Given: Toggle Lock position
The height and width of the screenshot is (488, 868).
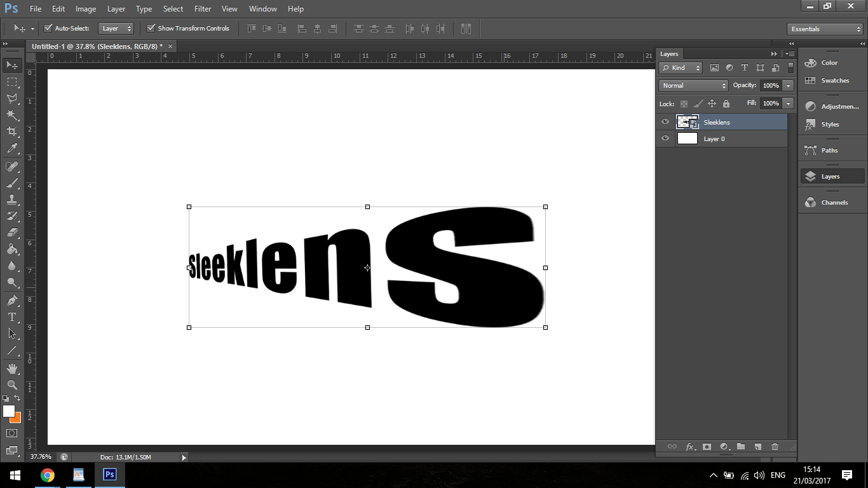Looking at the screenshot, I should [712, 104].
